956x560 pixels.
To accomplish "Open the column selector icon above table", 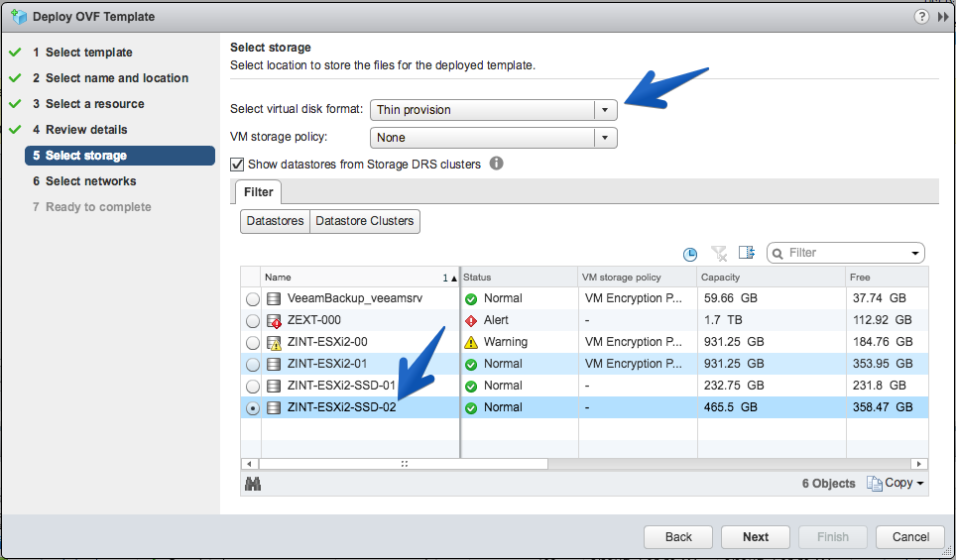I will click(747, 253).
